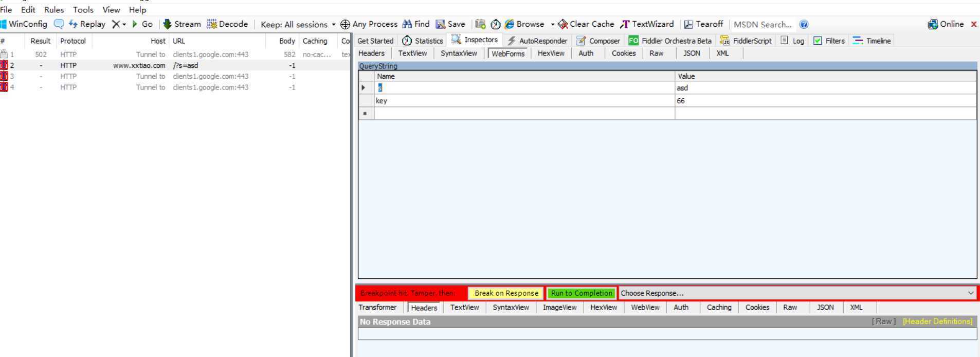Open Find with the binoculars icon
The width and height of the screenshot is (980, 357).
(x=416, y=24)
